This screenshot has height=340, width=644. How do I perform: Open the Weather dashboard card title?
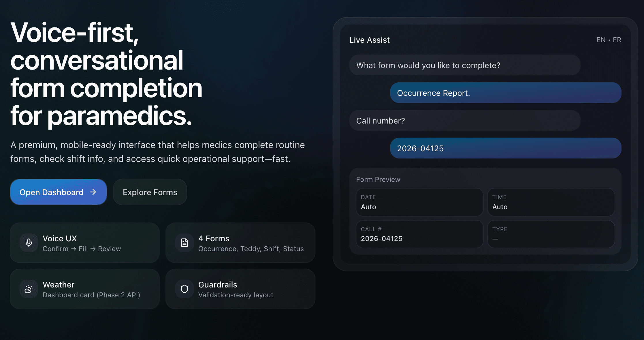(59, 285)
